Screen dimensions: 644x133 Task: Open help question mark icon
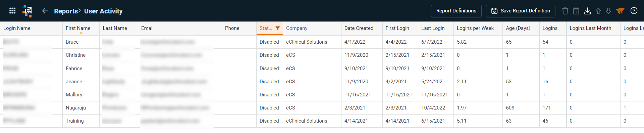(634, 11)
